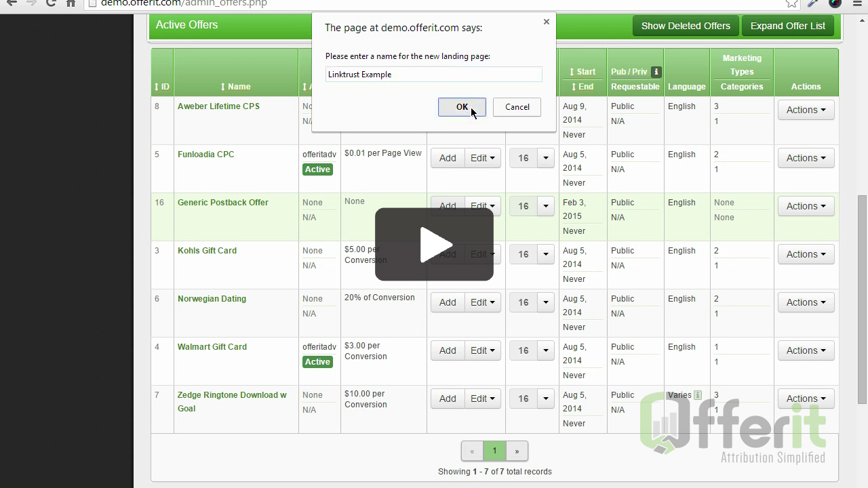Screen dimensions: 868x488
Task: Open Actions dropdown for Norwegian Dating
Action: pos(806,302)
